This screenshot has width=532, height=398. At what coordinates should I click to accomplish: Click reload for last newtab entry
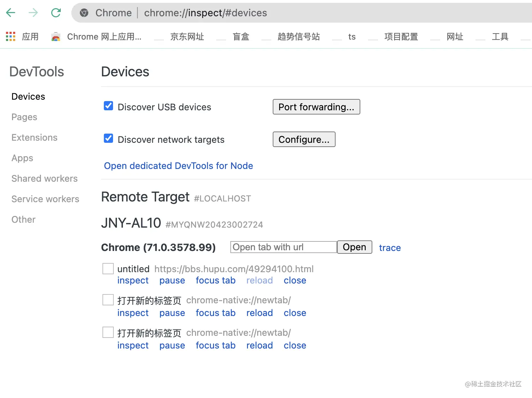pyautogui.click(x=260, y=345)
